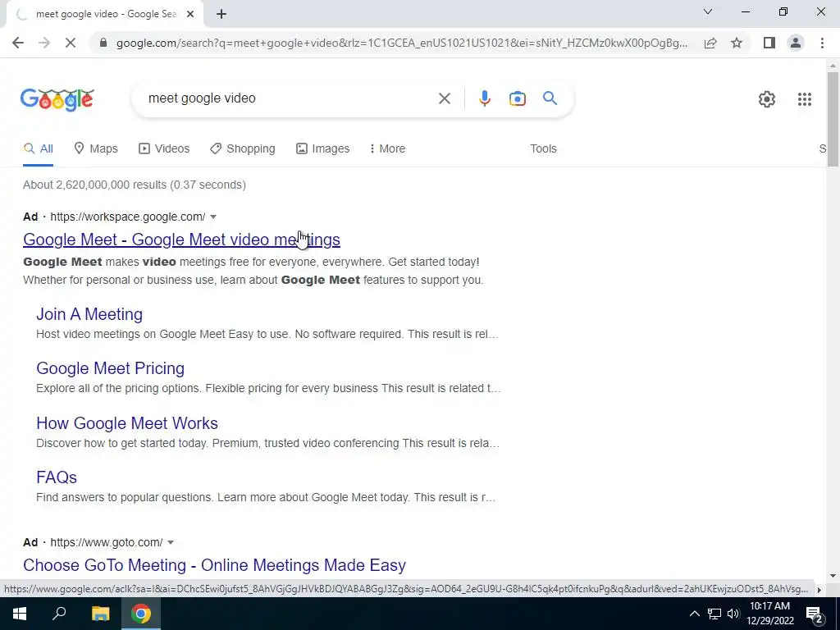The image size is (840, 630).
Task: Open the Chrome side panel
Action: 769,43
